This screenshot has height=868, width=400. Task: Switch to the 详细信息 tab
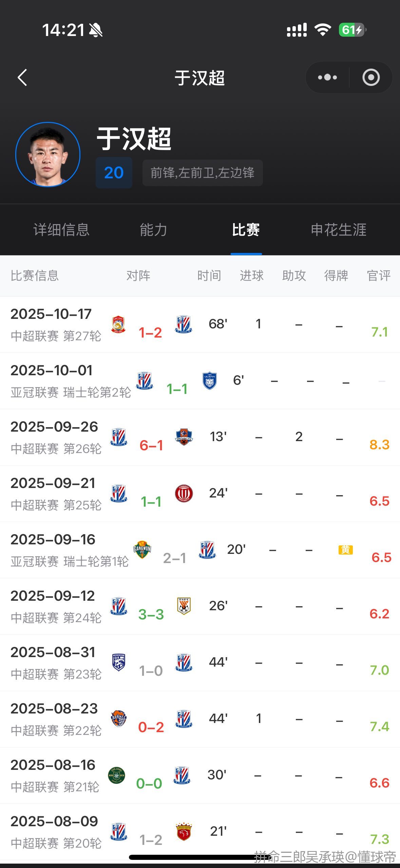(x=61, y=230)
